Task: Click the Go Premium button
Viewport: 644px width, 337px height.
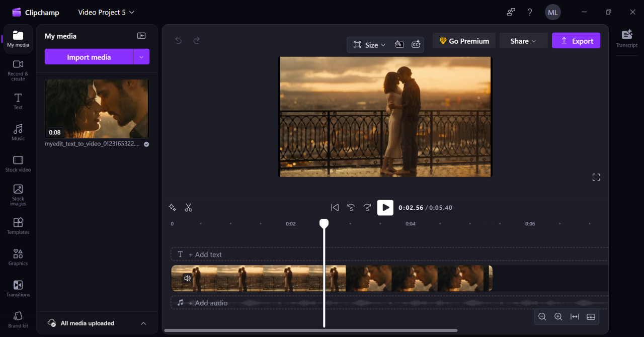Action: coord(464,41)
